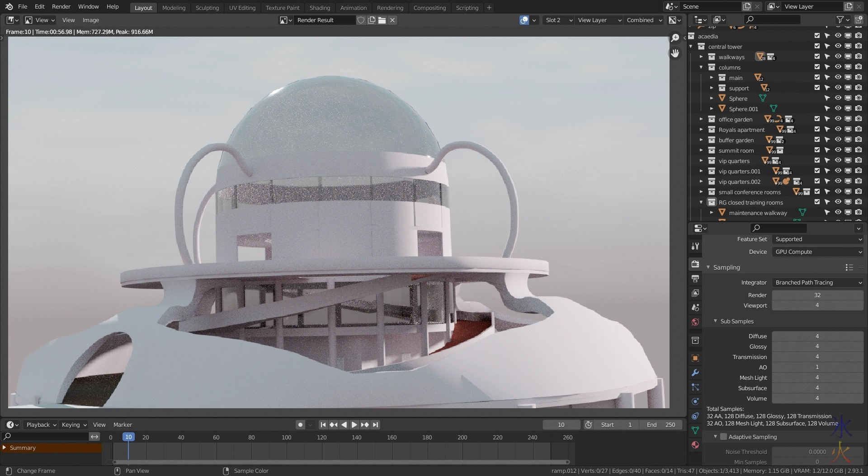This screenshot has height=476, width=868.
Task: Open the Output properties tab icon
Action: click(x=695, y=279)
